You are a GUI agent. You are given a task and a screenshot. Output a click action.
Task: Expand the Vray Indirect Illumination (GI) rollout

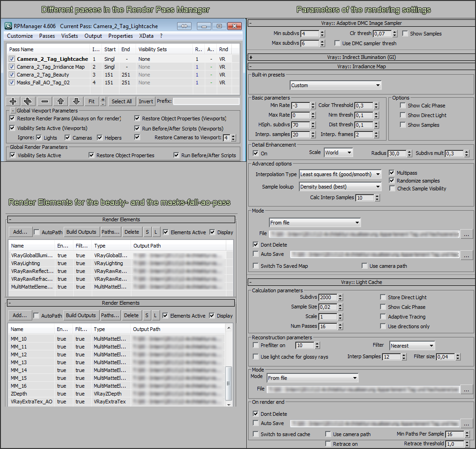click(250, 57)
